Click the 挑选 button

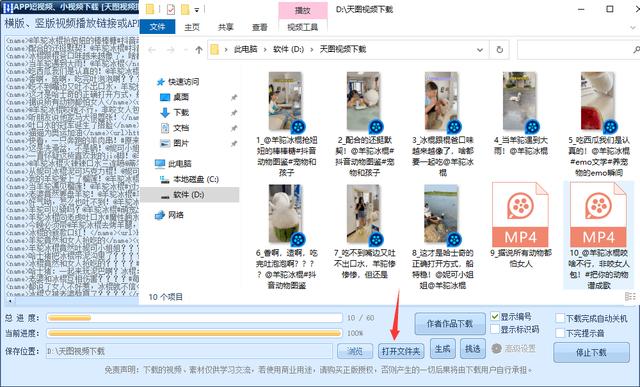click(x=473, y=349)
